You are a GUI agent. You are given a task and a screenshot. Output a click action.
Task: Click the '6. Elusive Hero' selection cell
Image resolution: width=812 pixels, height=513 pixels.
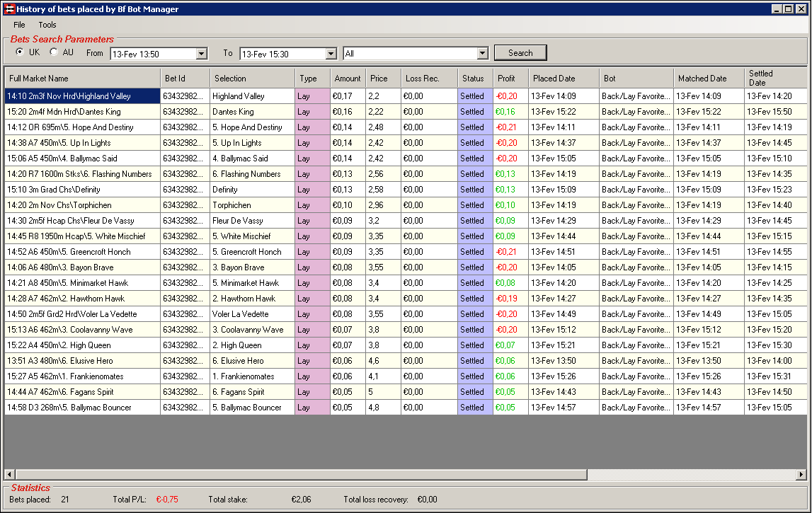click(252, 361)
